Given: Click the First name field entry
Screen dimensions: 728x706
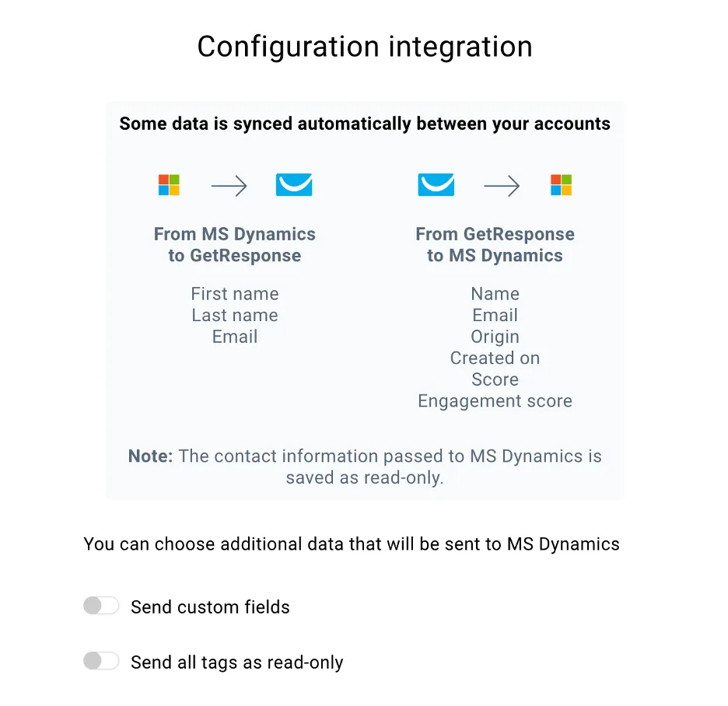Looking at the screenshot, I should 235,294.
